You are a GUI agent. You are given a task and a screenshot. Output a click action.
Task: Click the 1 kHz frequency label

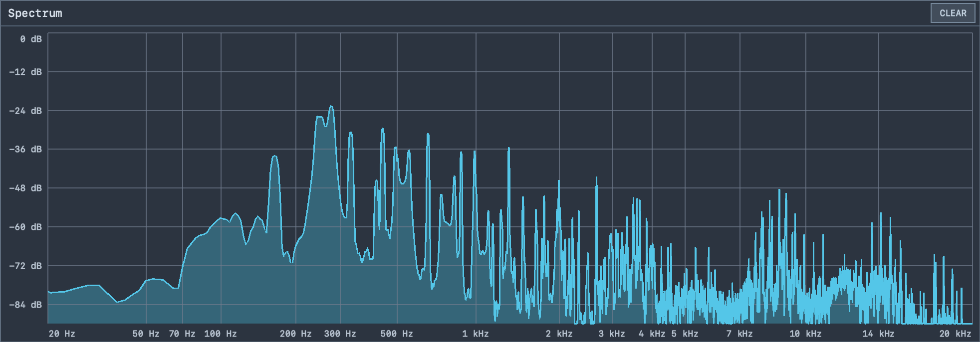(476, 334)
